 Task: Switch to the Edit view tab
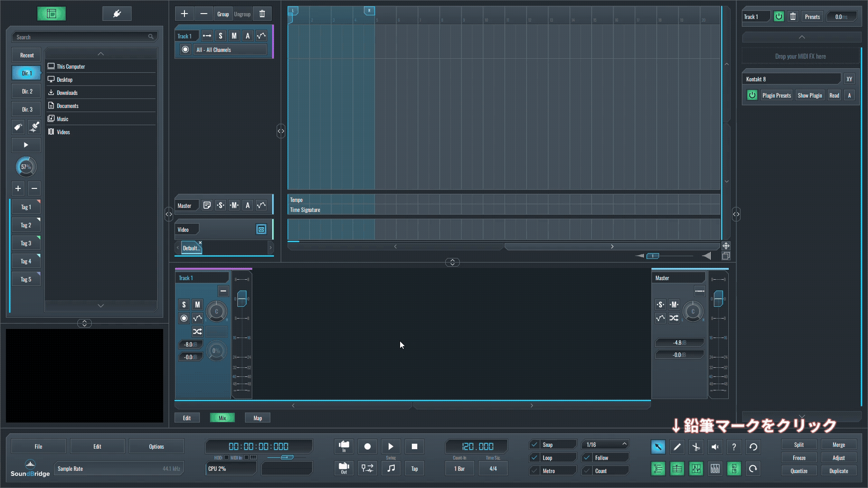(x=187, y=418)
